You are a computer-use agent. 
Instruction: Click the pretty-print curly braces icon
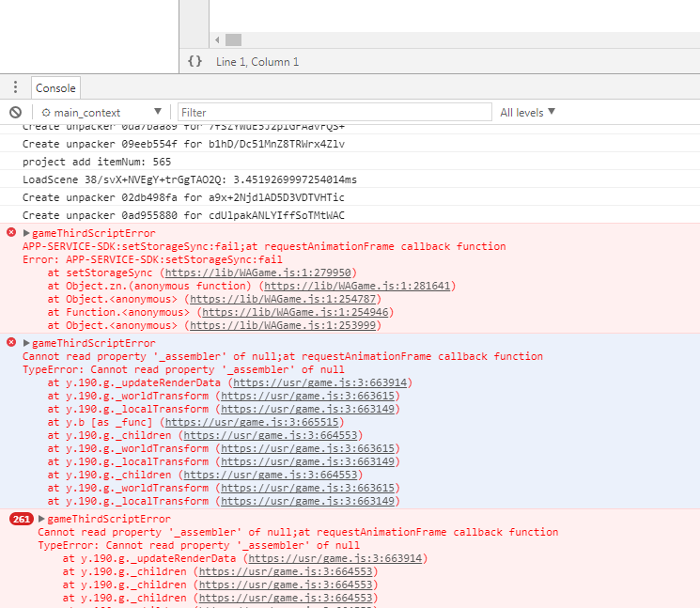click(x=194, y=61)
